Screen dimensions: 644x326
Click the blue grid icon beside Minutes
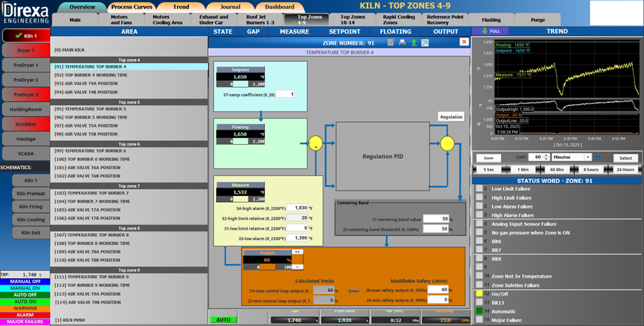[x=597, y=157]
